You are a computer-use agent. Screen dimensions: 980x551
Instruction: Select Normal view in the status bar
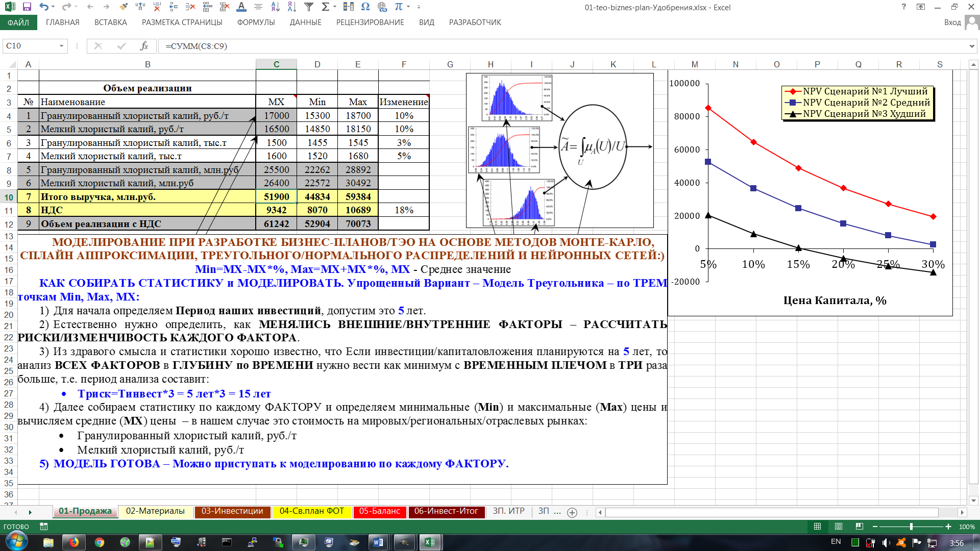(x=817, y=527)
